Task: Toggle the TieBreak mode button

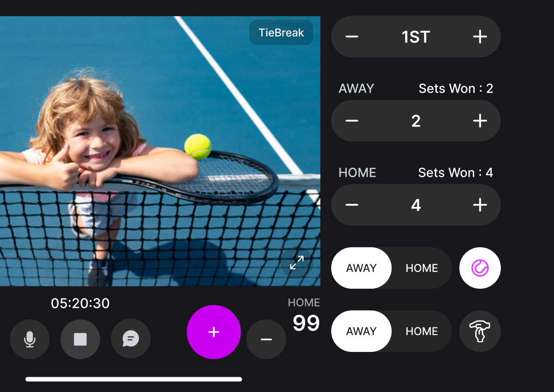Action: click(281, 33)
